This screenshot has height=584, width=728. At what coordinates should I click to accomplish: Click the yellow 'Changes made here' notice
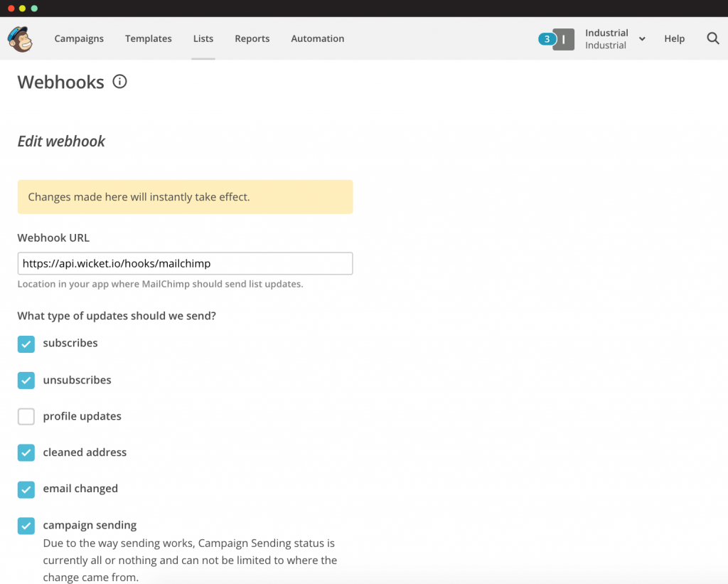[x=186, y=197]
